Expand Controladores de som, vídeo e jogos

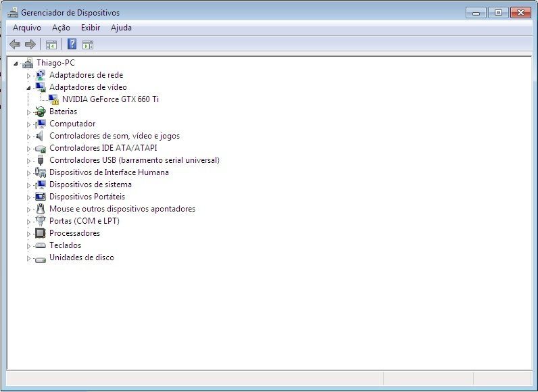click(28, 137)
